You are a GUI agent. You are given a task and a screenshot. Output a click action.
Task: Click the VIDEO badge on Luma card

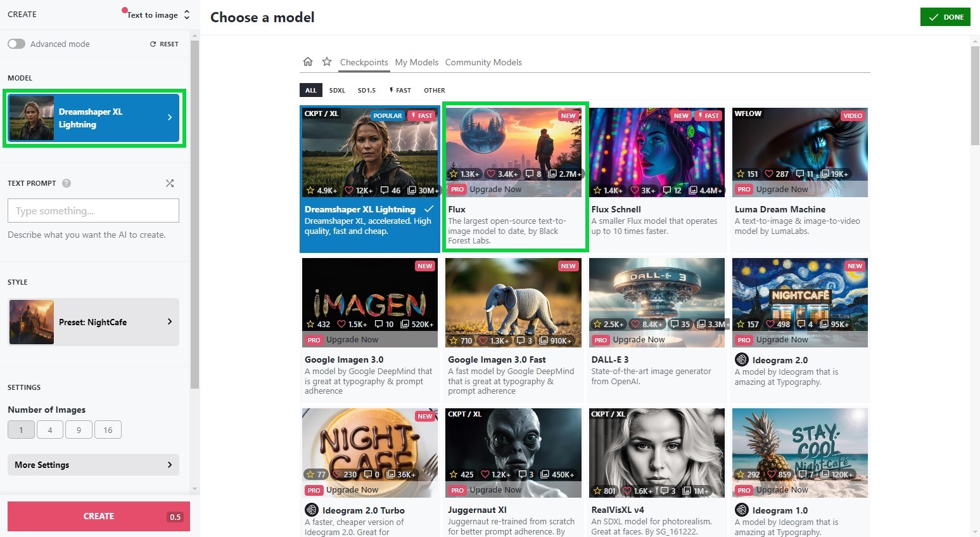coord(853,115)
